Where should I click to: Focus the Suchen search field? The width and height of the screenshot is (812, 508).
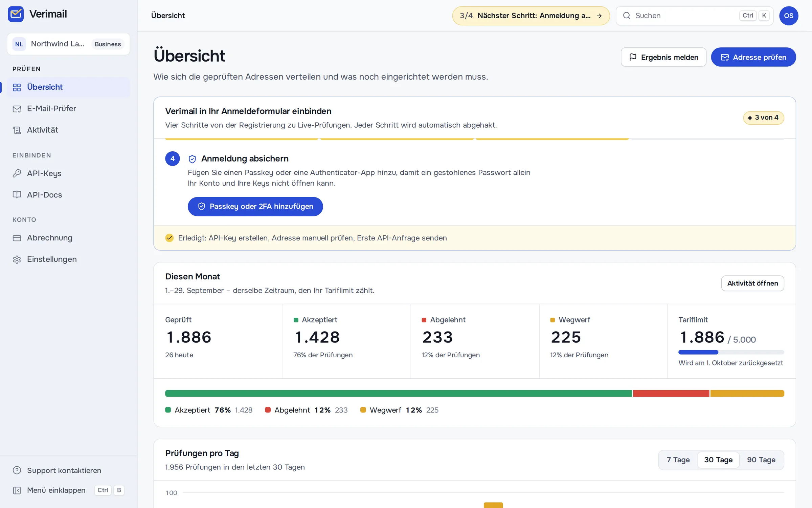pos(694,16)
